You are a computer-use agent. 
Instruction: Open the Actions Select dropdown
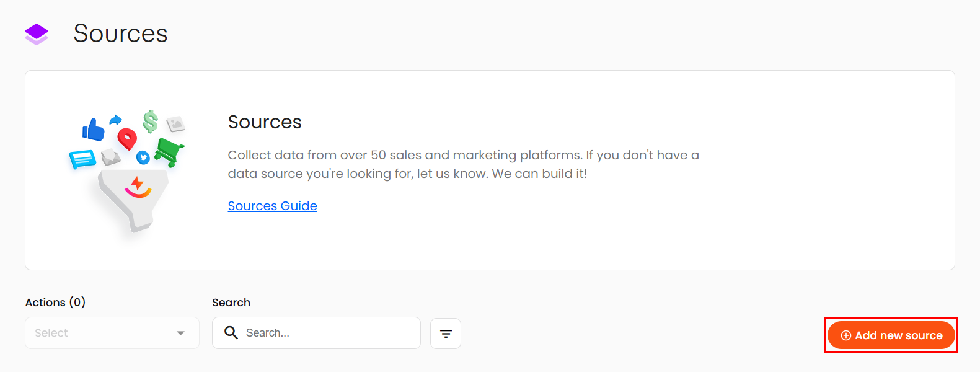[x=105, y=333]
